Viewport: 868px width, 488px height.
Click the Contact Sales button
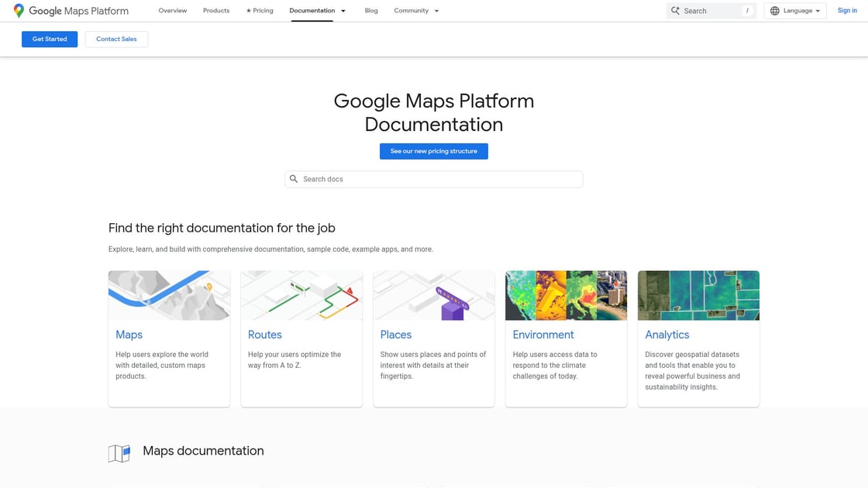(116, 40)
